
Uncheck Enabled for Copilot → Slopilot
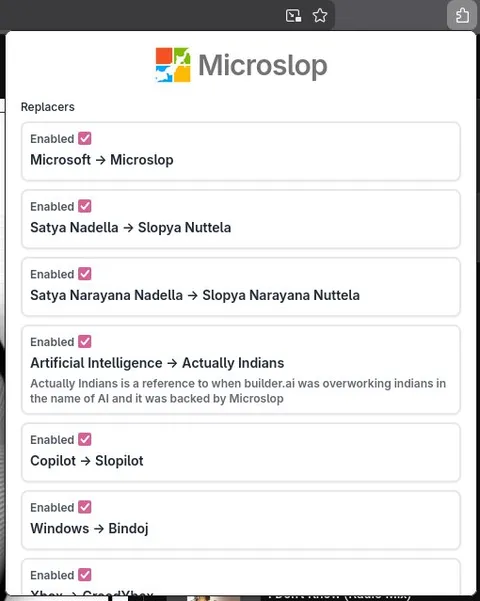coord(85,439)
